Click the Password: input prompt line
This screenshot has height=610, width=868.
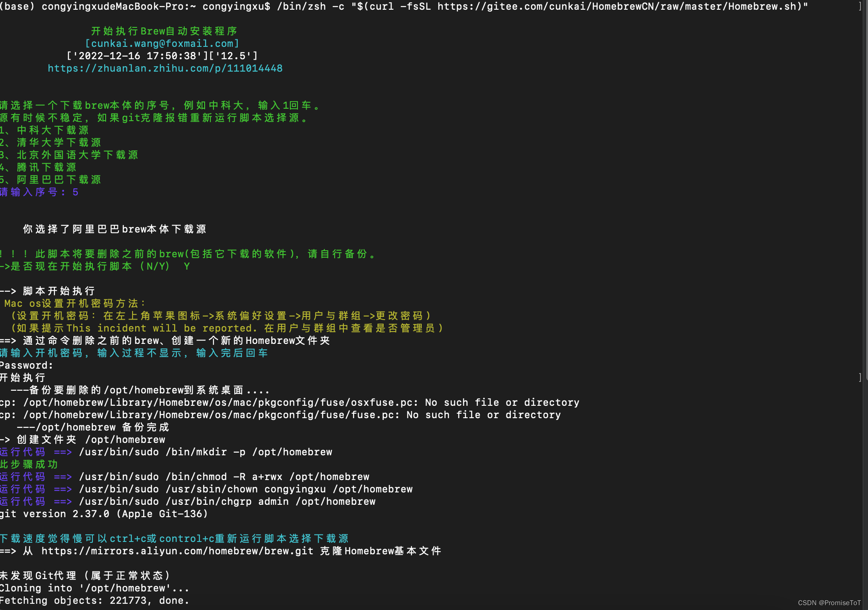pyautogui.click(x=27, y=365)
